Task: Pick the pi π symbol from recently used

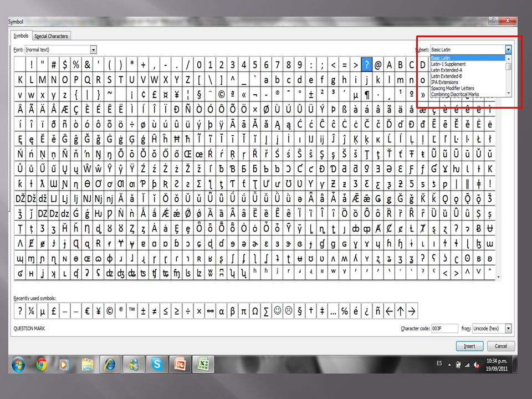Action: click(244, 311)
